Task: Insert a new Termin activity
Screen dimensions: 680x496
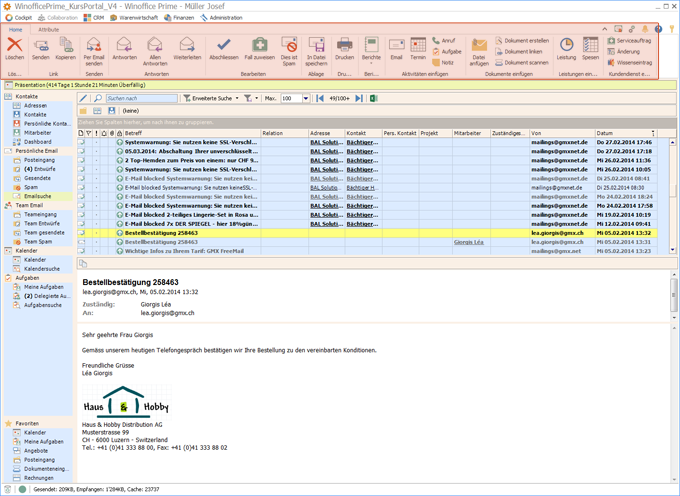Action: coord(418,48)
